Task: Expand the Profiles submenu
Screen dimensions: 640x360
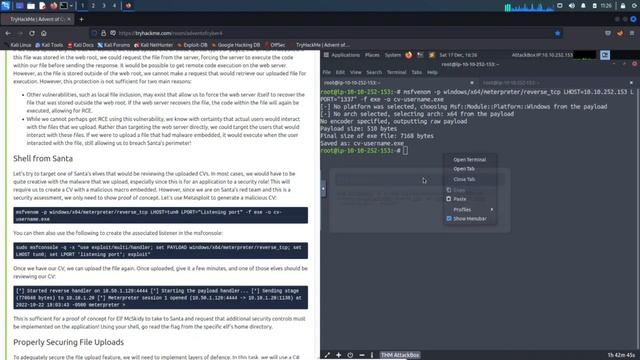Action: (469, 210)
